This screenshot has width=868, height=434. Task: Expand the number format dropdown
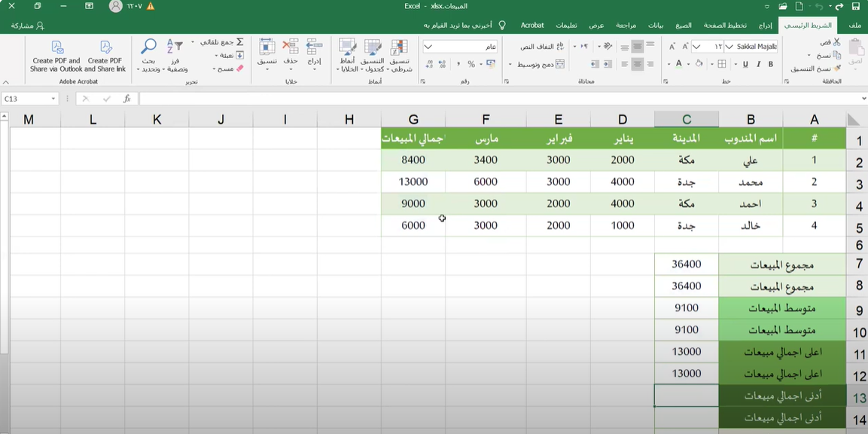point(428,47)
